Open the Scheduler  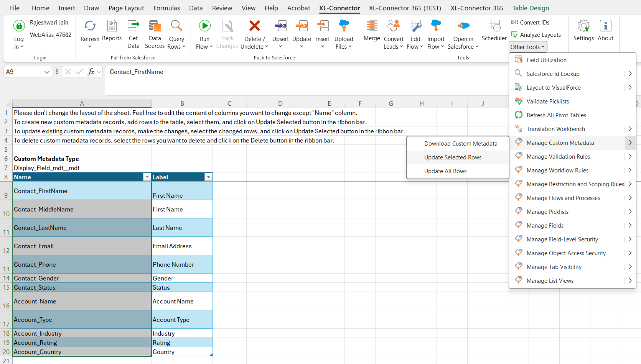[x=494, y=26]
